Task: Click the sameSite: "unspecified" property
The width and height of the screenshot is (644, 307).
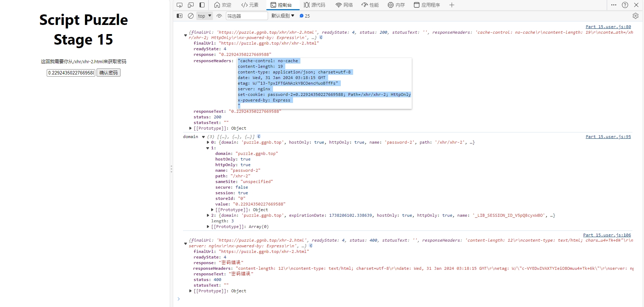Action: coord(244,182)
